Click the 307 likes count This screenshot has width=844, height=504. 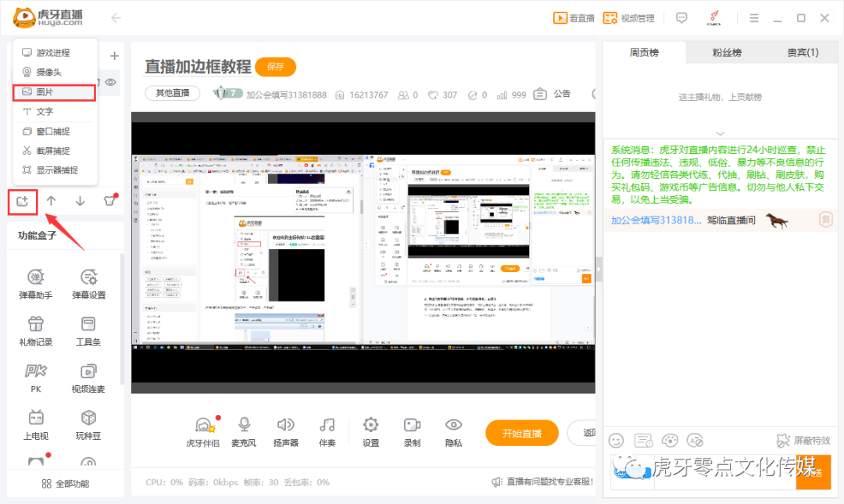click(x=442, y=95)
